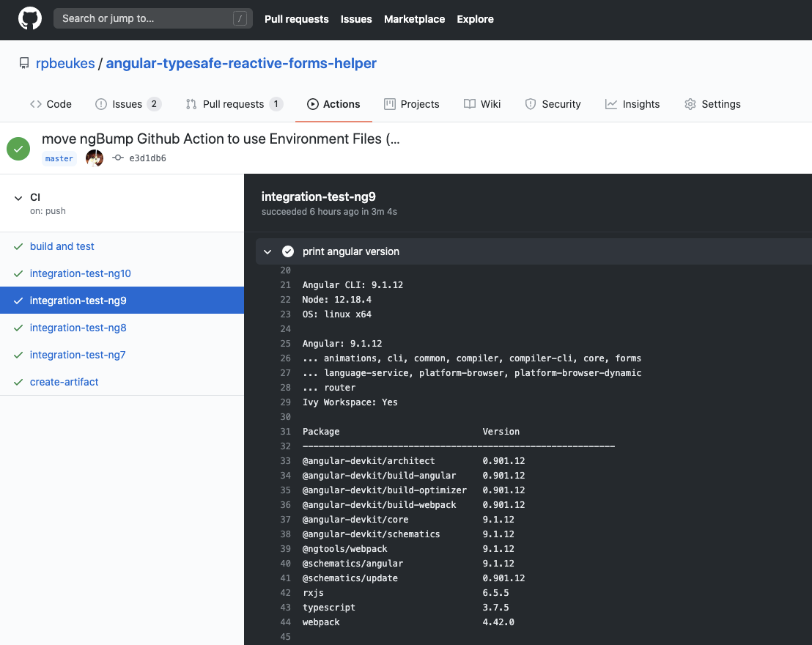Open the Marketplace menu item
The width and height of the screenshot is (812, 645).
tap(414, 19)
